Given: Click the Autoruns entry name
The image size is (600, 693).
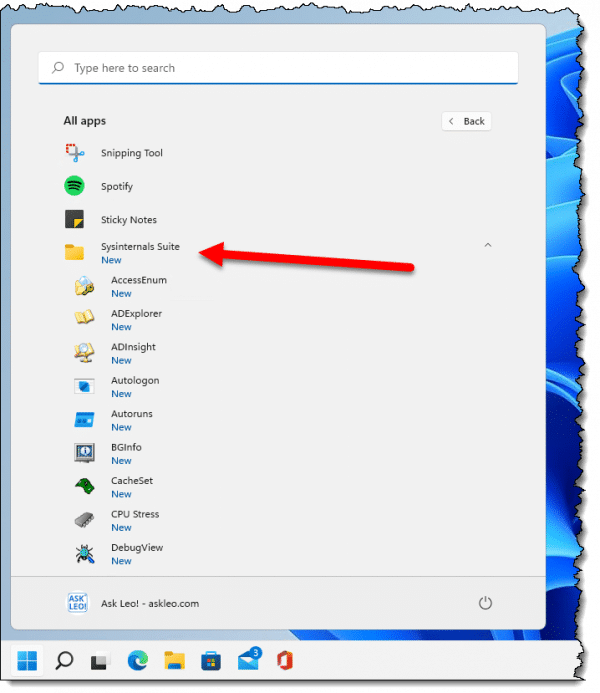Looking at the screenshot, I should 132,414.
